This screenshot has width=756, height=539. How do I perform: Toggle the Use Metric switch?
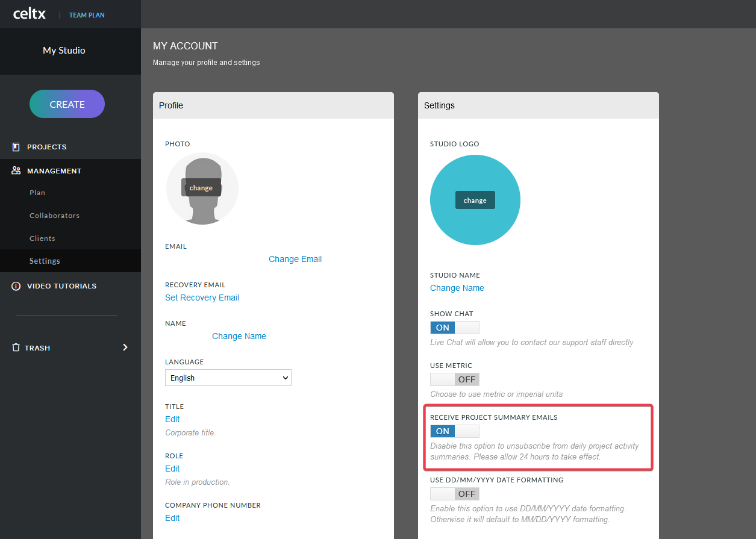pos(455,379)
